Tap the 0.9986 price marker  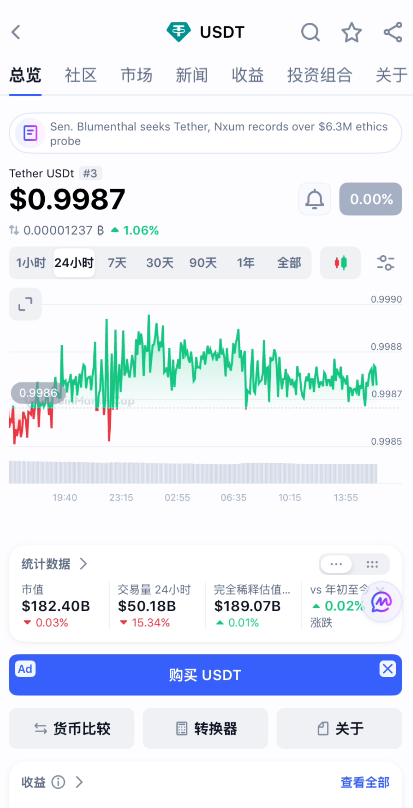tap(36, 393)
